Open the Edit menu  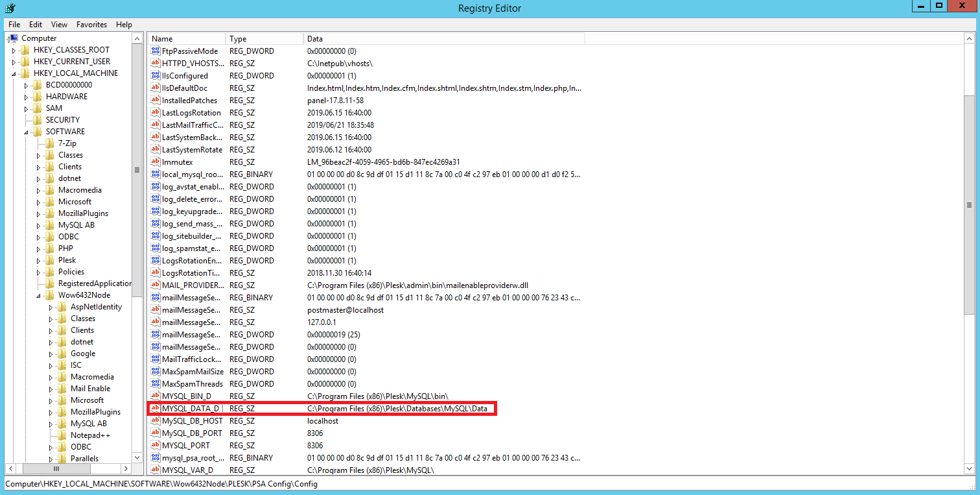point(36,25)
